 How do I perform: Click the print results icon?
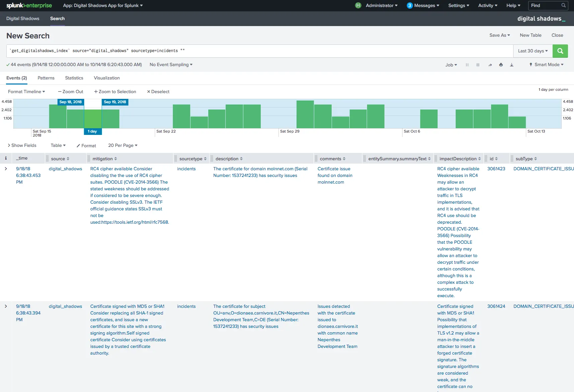tap(501, 65)
